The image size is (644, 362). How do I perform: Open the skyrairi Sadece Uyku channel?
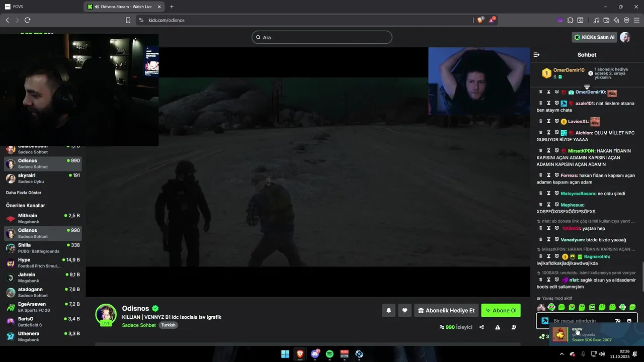(43, 178)
